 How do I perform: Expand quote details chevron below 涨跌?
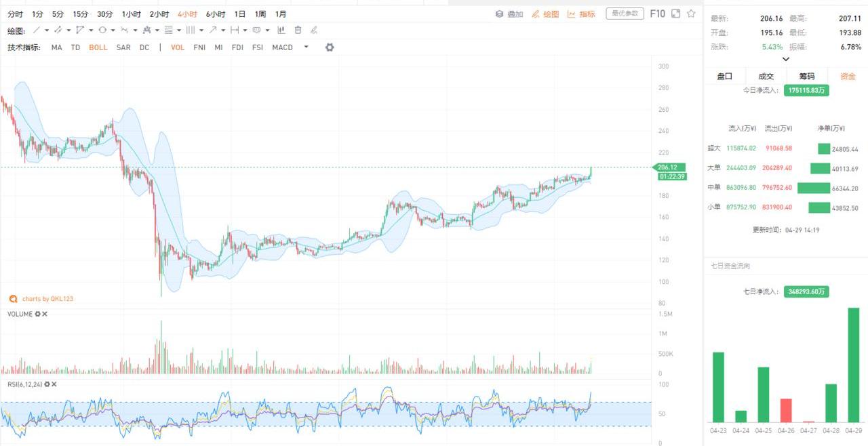point(786,59)
